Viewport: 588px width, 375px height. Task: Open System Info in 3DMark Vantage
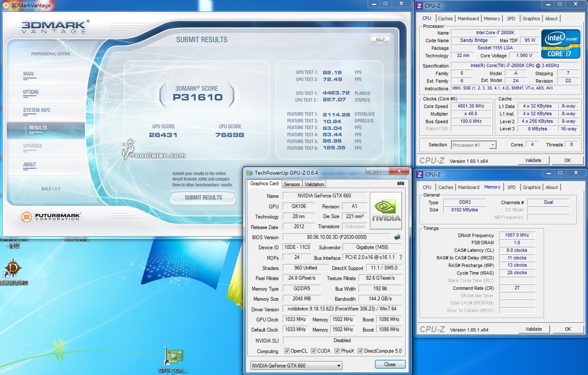point(37,110)
